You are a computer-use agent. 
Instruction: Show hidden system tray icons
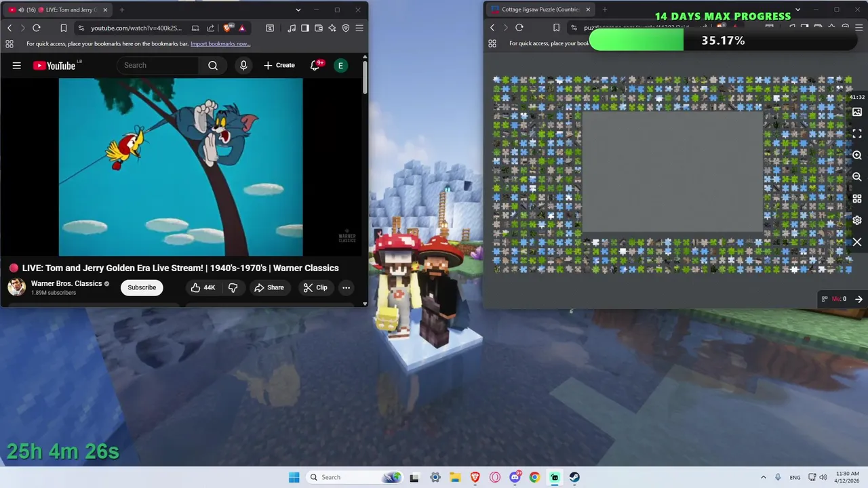[x=764, y=477]
